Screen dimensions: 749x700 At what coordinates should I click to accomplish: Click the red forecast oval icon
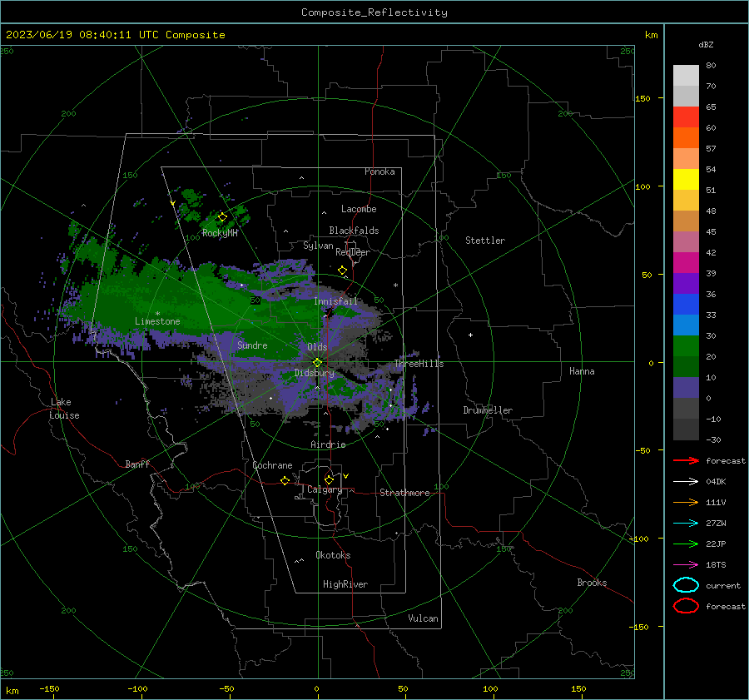pyautogui.click(x=686, y=606)
